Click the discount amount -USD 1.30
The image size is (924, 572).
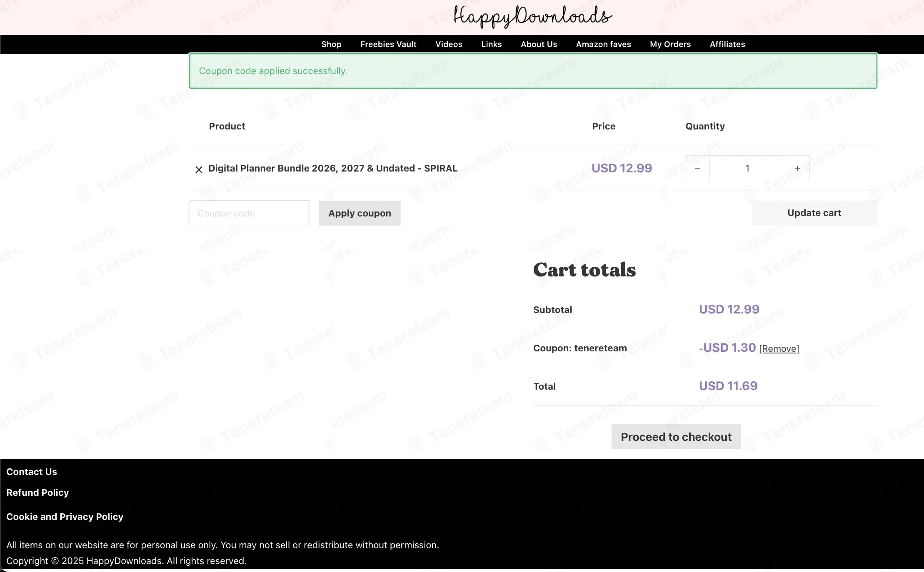point(727,348)
